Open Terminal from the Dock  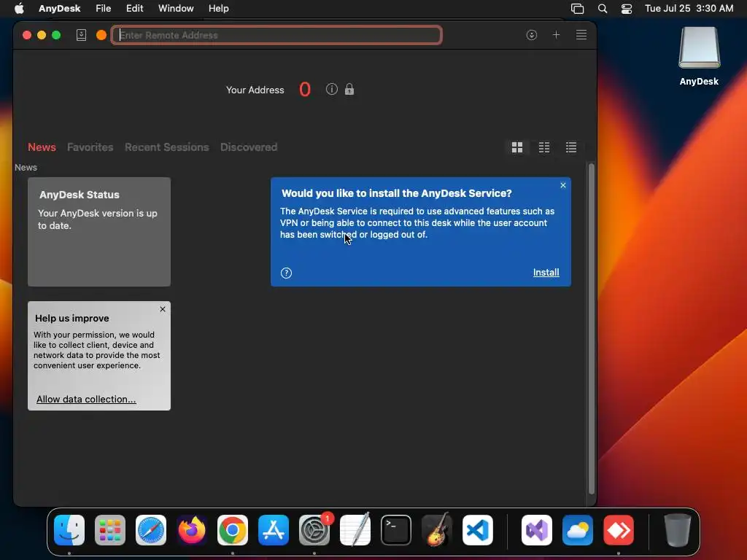(396, 530)
